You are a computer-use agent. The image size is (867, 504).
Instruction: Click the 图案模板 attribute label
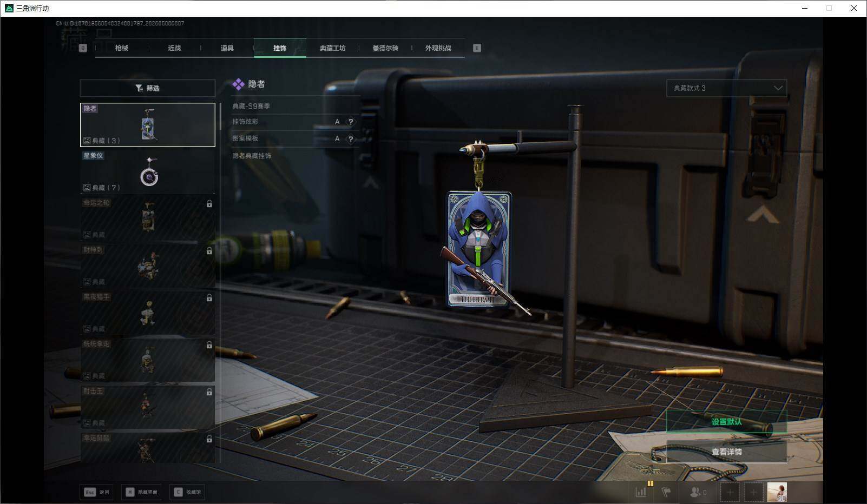point(245,138)
